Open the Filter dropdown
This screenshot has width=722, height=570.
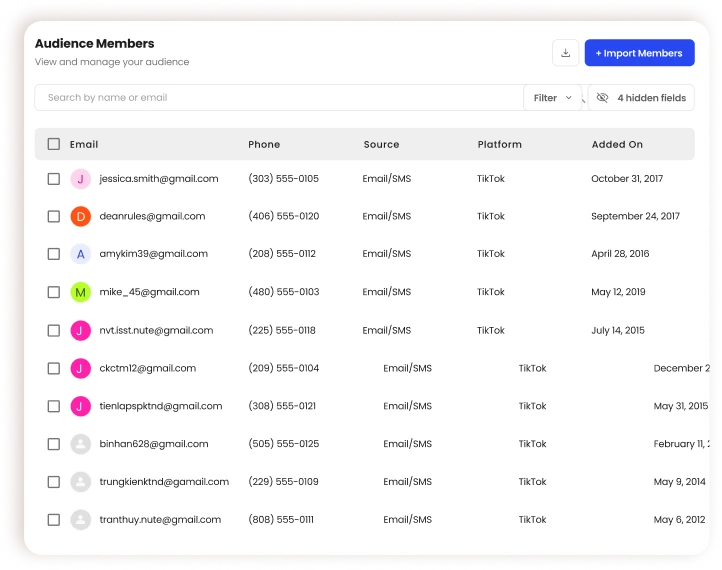pos(552,98)
